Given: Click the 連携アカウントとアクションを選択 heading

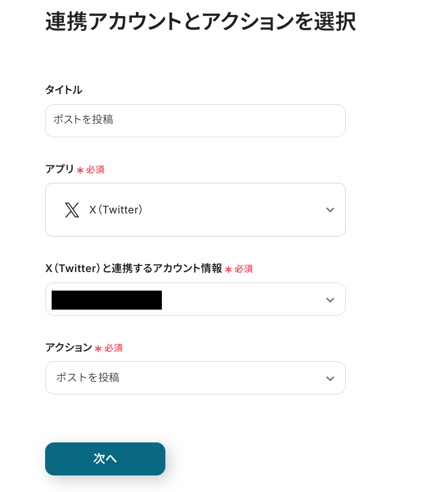Looking at the screenshot, I should (200, 23).
